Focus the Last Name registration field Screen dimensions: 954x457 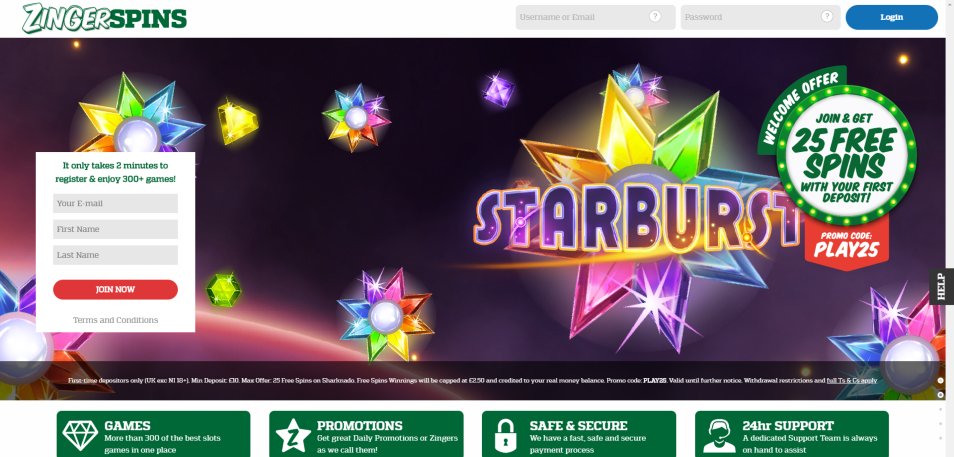pos(116,255)
